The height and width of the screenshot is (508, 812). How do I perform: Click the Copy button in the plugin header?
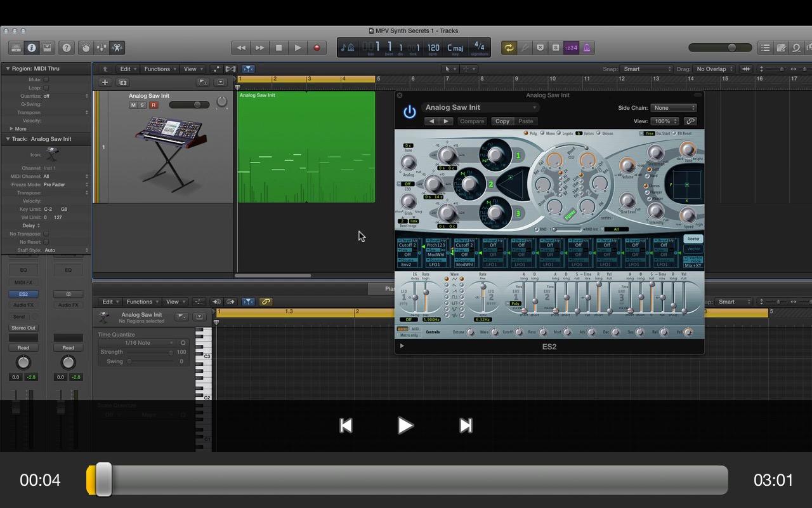pos(502,121)
